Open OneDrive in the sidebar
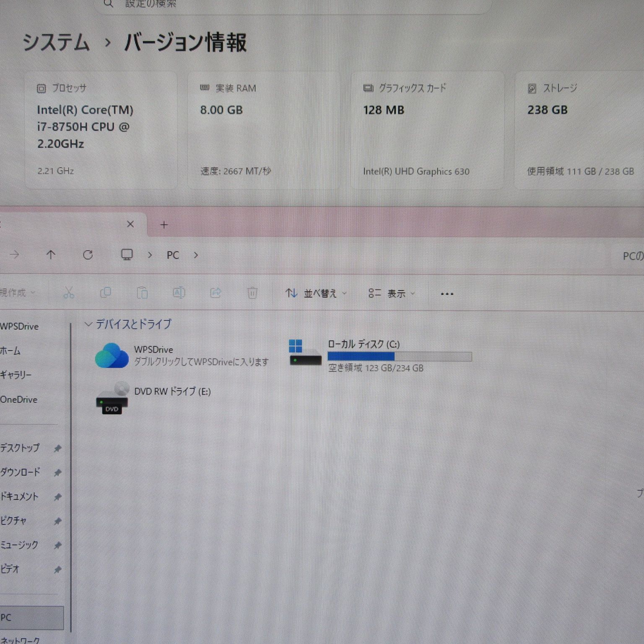The height and width of the screenshot is (644, 644). click(19, 400)
